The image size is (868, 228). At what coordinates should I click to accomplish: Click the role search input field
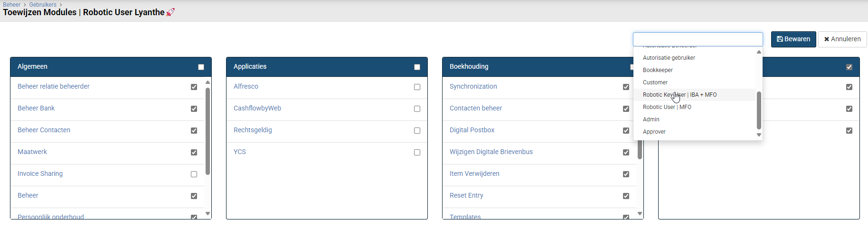point(697,39)
